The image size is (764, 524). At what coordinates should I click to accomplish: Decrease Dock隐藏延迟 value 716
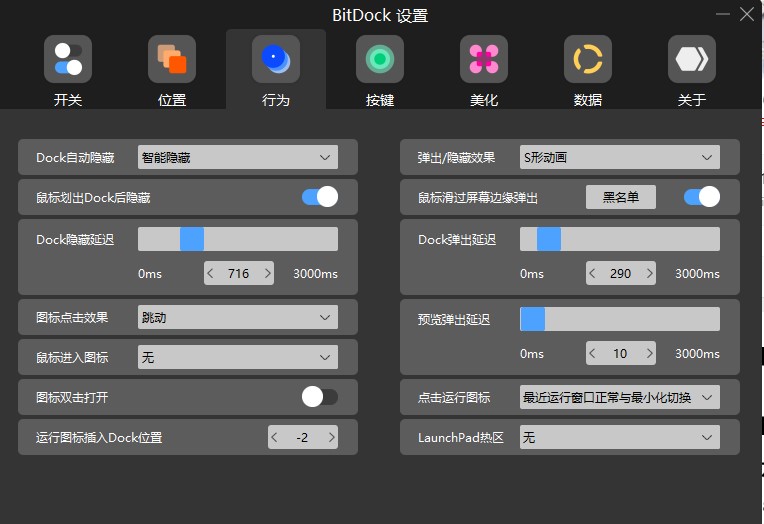[x=210, y=273]
